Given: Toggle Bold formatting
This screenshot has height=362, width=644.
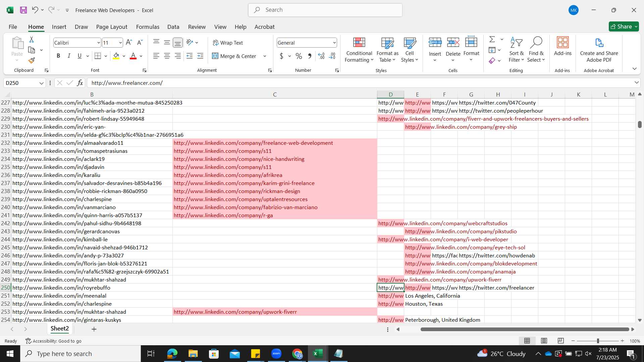Looking at the screenshot, I should coord(58,56).
